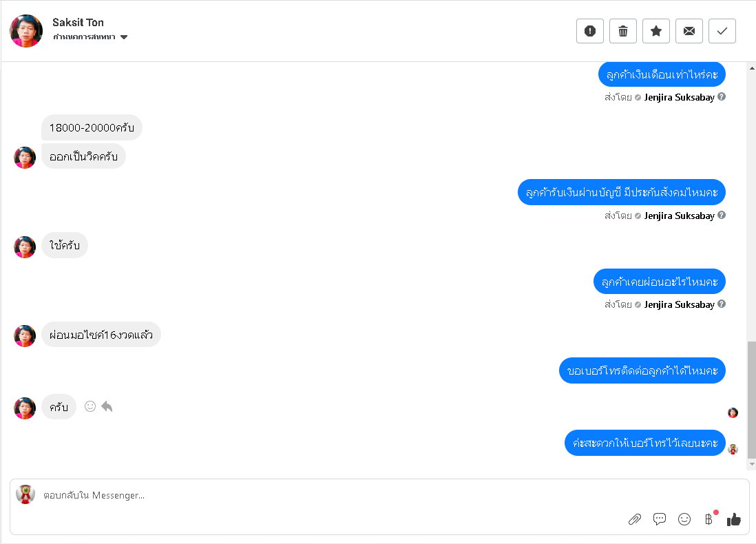The image size is (756, 544).
Task: Expand the conversation assignment dropdown under Saksit Ton
Action: click(124, 37)
